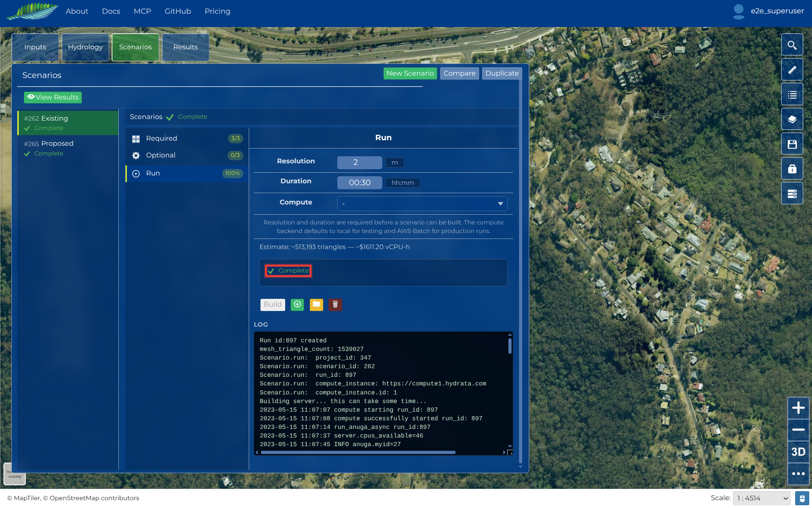The height and width of the screenshot is (508, 812).
Task: Open the map search tool
Action: point(792,45)
